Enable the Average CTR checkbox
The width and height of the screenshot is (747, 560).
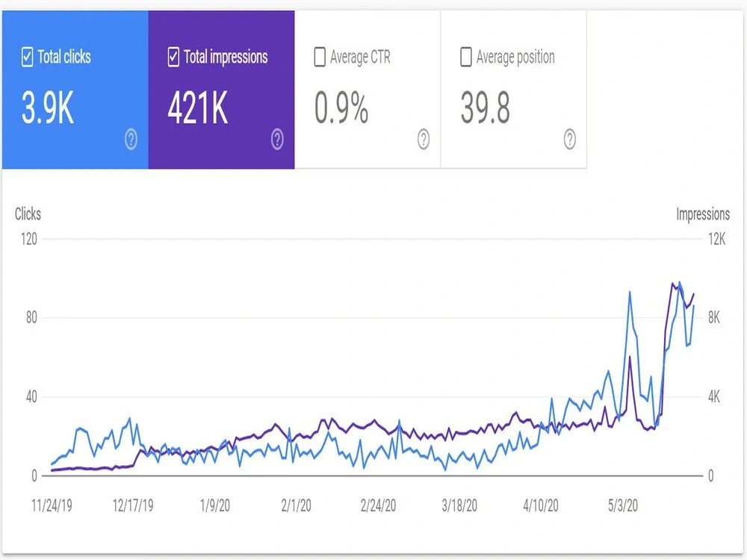[320, 57]
